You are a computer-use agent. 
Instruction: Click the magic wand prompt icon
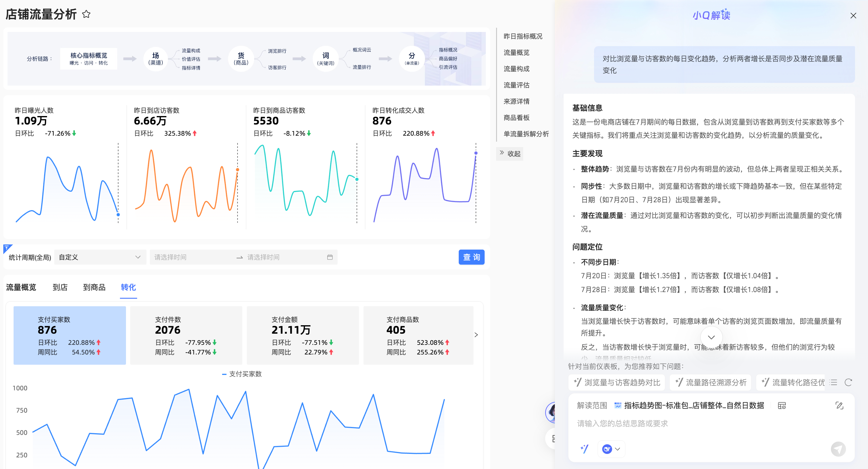(585, 449)
